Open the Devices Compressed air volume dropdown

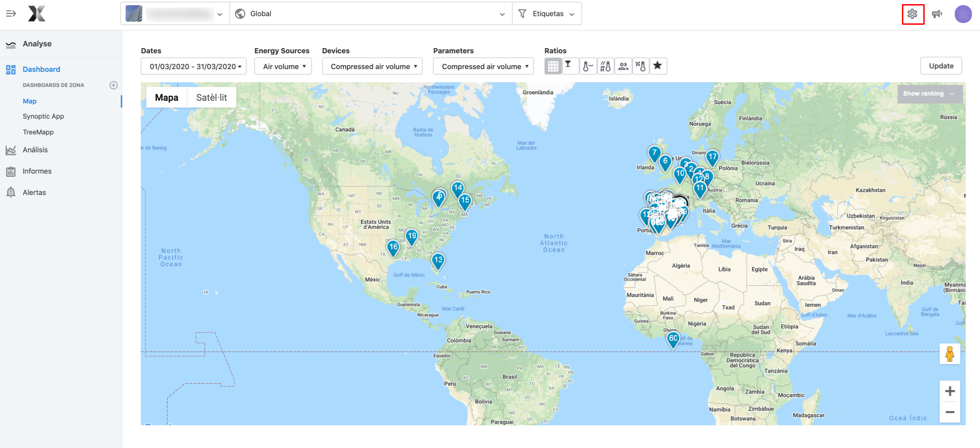pos(372,66)
